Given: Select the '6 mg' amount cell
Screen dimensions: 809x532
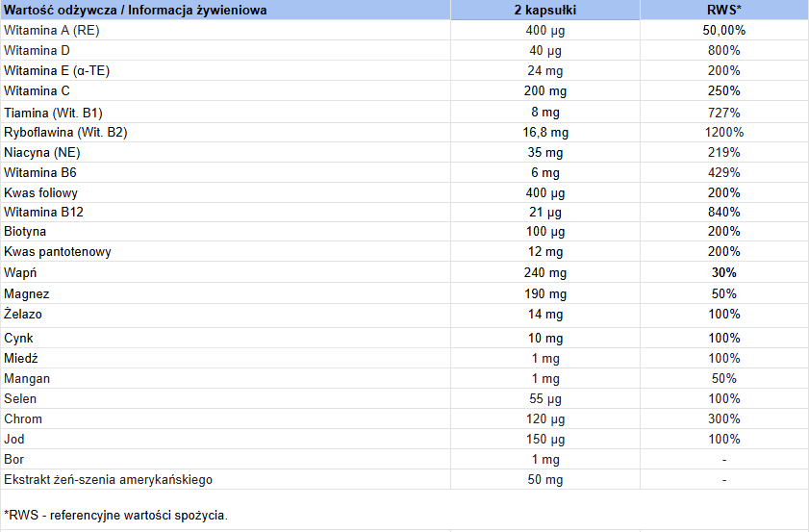Looking at the screenshot, I should coord(544,173).
